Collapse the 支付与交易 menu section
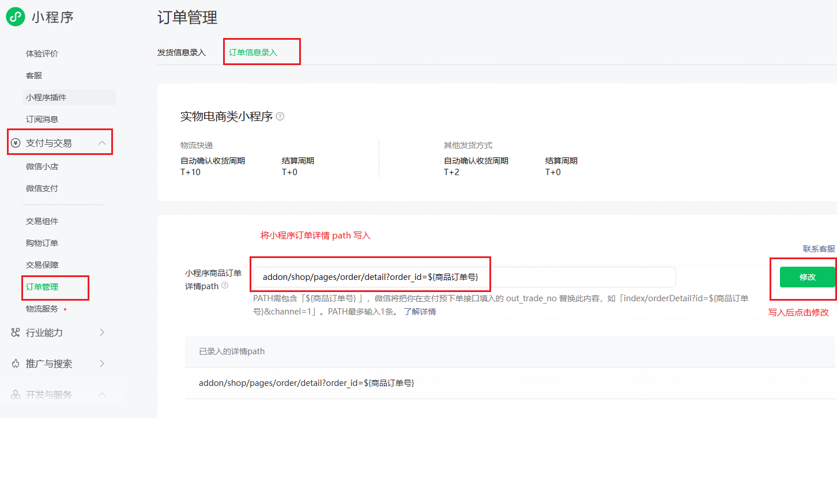This screenshot has width=837, height=504. point(102,143)
